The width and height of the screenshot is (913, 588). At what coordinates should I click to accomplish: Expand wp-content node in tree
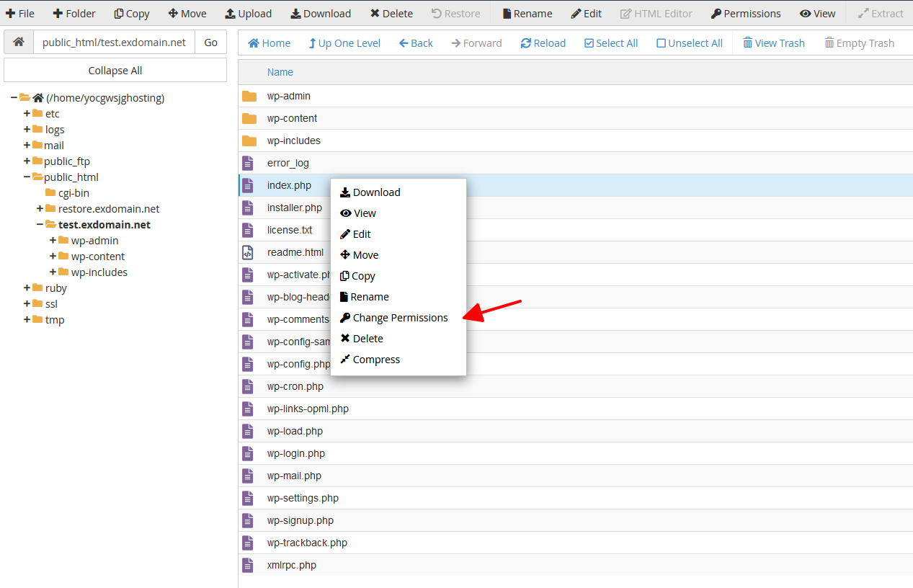point(53,256)
